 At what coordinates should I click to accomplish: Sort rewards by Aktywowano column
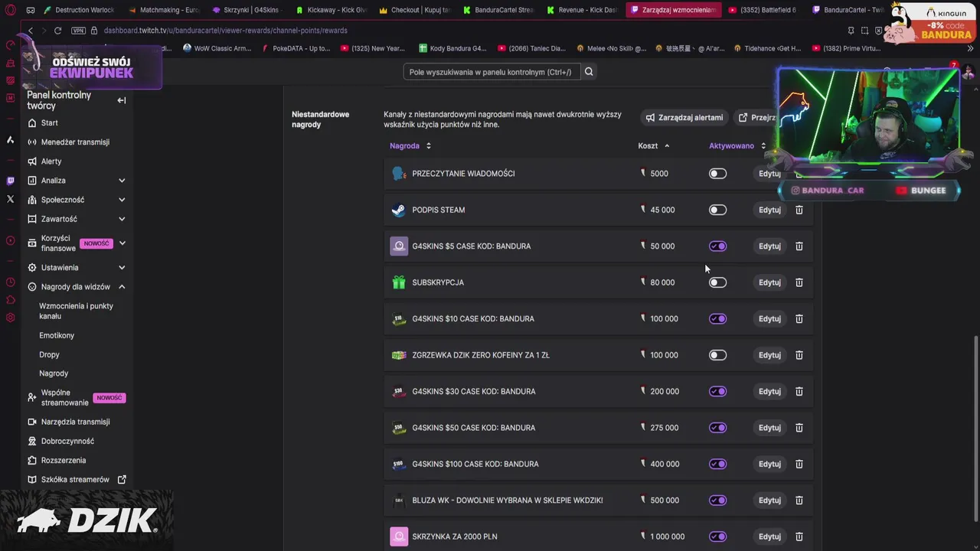point(737,145)
